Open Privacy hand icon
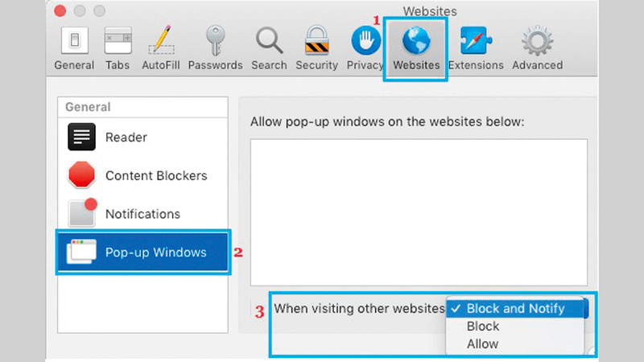The width and height of the screenshot is (644, 362). point(365,42)
